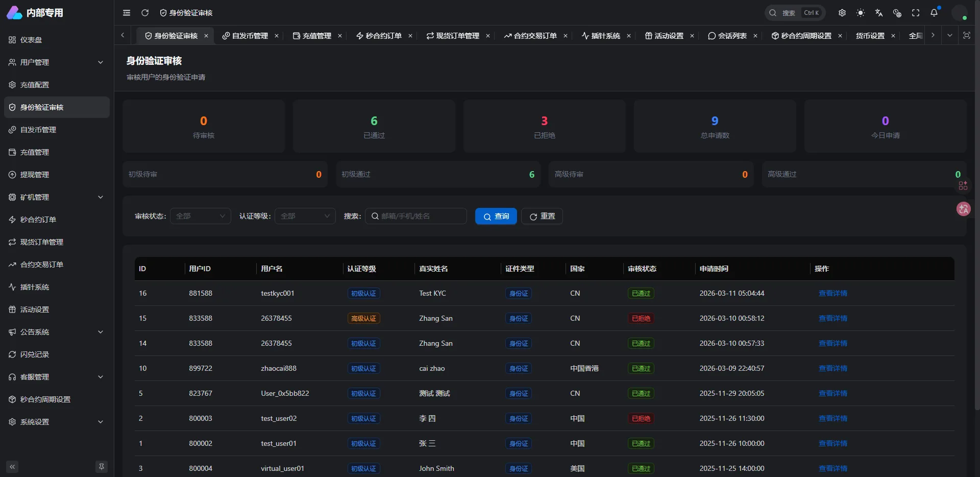Toggle the light/dark theme sun icon
980x477 pixels.
tap(861, 13)
